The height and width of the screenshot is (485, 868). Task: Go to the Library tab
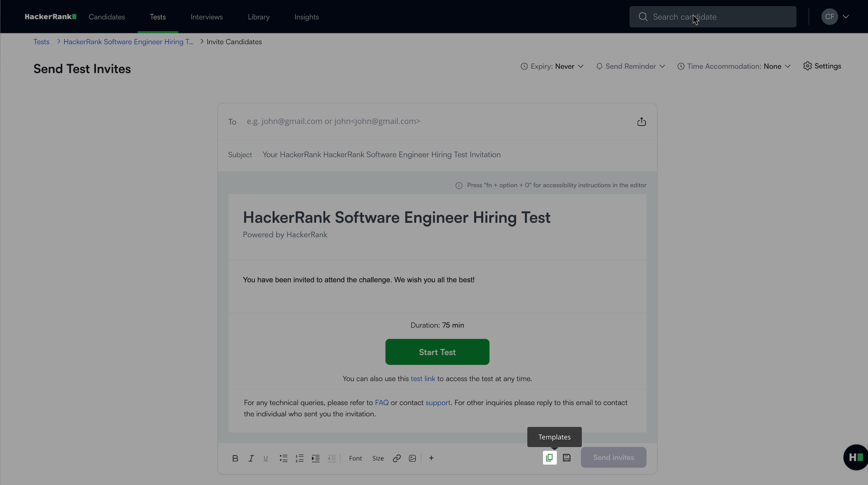click(258, 17)
